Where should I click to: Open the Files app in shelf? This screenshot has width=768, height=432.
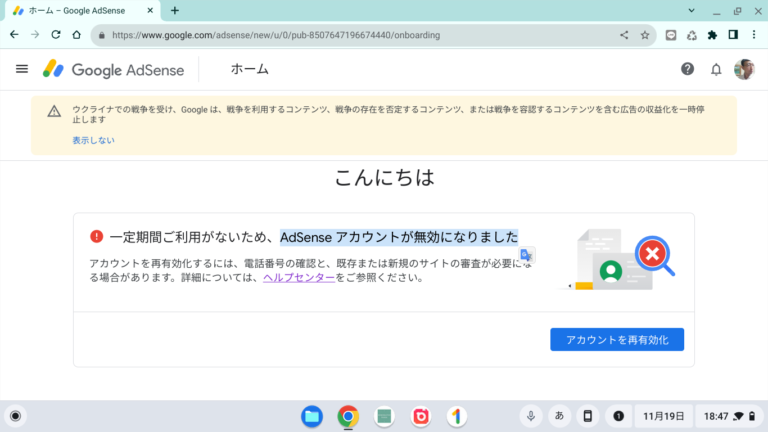click(312, 416)
